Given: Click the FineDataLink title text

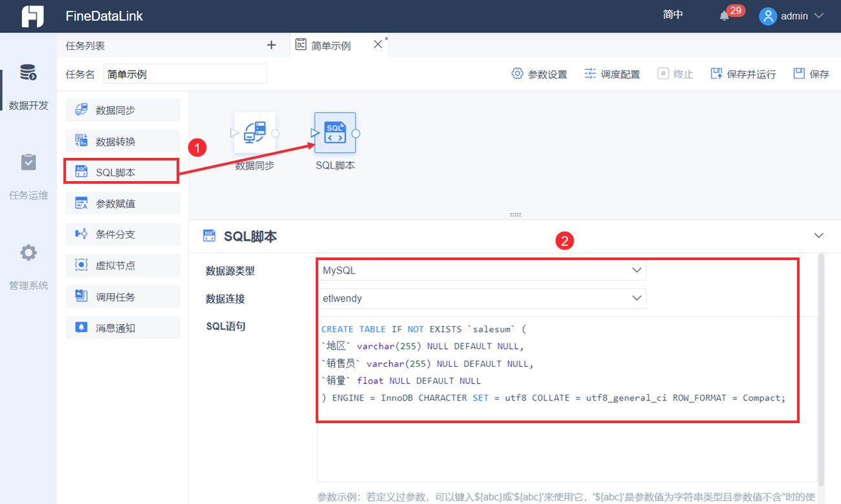Looking at the screenshot, I should pyautogui.click(x=104, y=16).
